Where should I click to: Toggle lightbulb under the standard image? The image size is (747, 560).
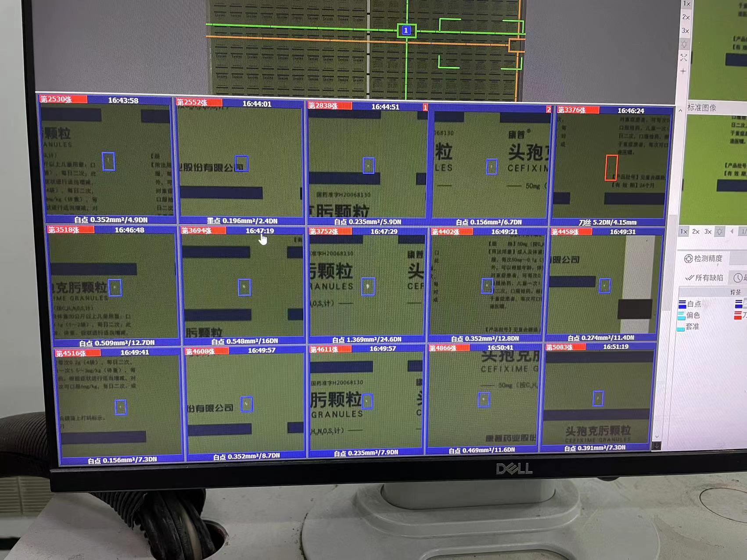click(x=719, y=231)
